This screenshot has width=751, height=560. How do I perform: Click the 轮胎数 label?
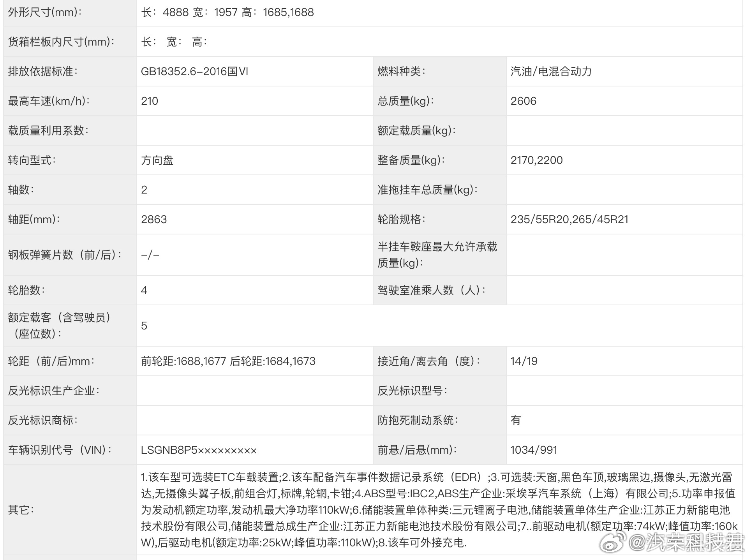pyautogui.click(x=26, y=291)
